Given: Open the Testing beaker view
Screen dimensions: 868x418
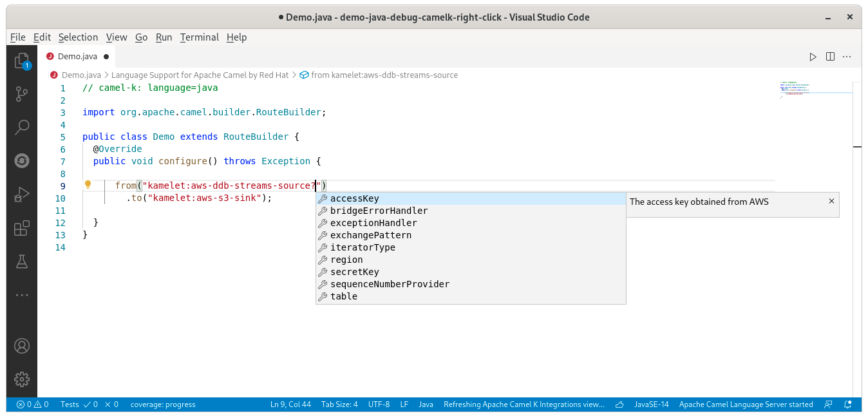Looking at the screenshot, I should click(x=22, y=261).
